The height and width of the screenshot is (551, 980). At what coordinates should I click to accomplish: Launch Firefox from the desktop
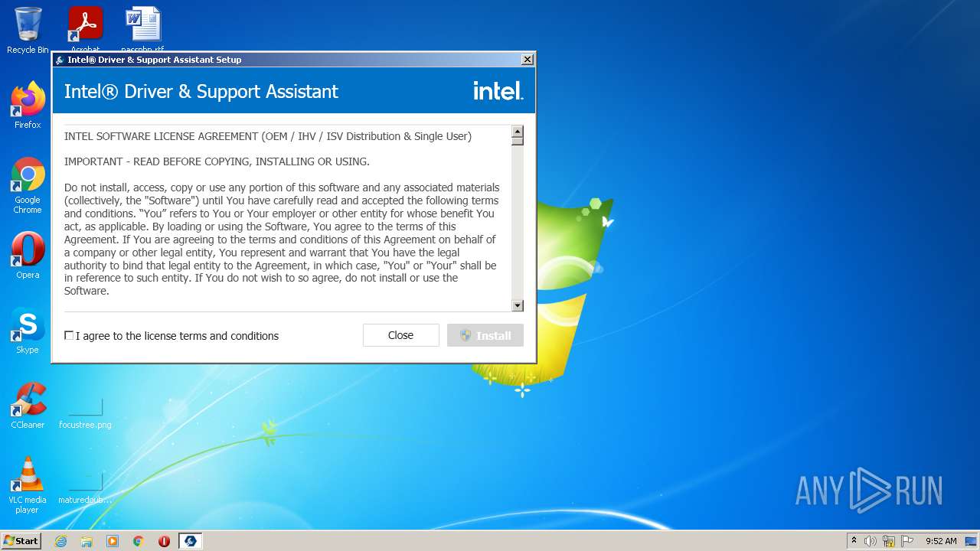coord(28,105)
